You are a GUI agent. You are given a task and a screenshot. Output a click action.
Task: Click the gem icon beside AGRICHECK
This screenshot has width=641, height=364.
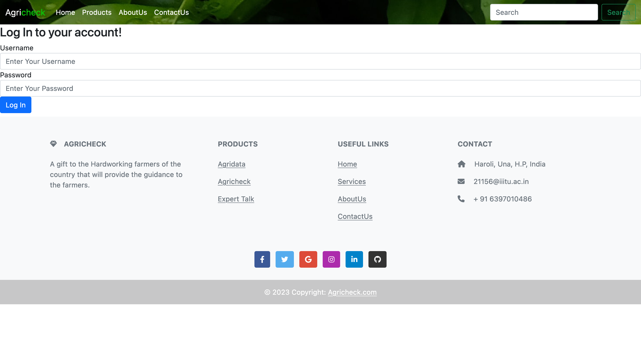(53, 144)
